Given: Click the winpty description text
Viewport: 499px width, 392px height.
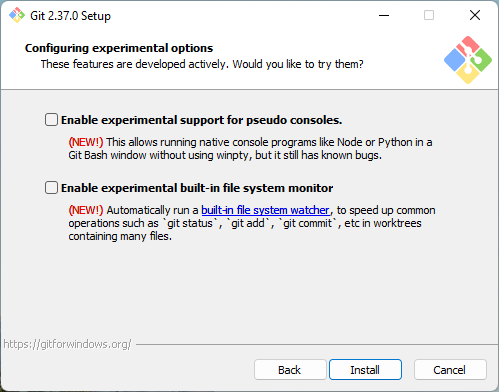Looking at the screenshot, I should [x=250, y=149].
